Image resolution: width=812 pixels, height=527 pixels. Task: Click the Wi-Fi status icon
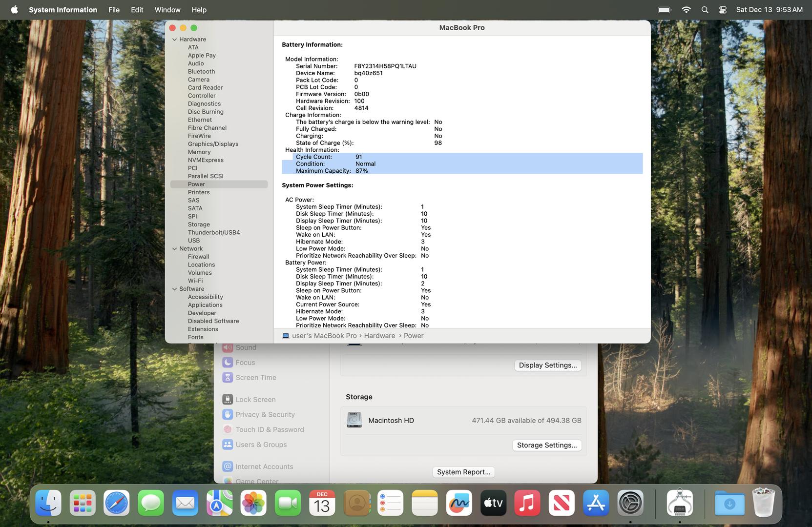coord(686,10)
